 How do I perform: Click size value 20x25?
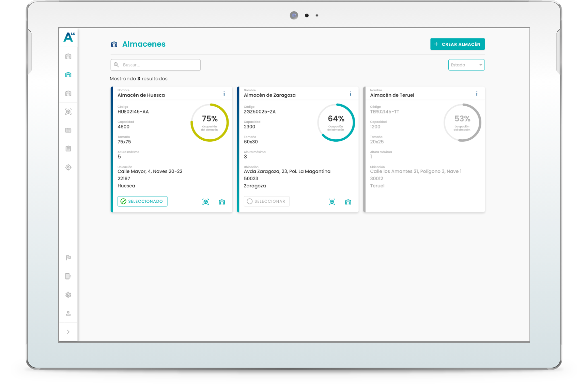point(377,142)
